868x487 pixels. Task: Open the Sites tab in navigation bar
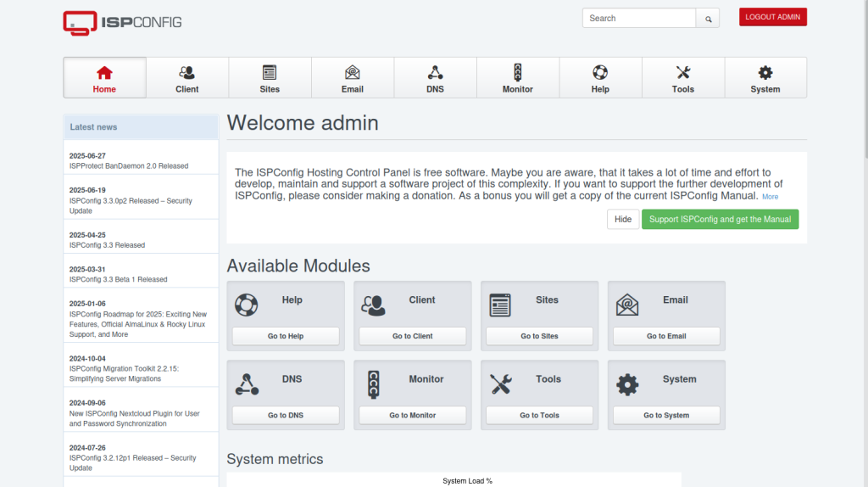point(270,78)
